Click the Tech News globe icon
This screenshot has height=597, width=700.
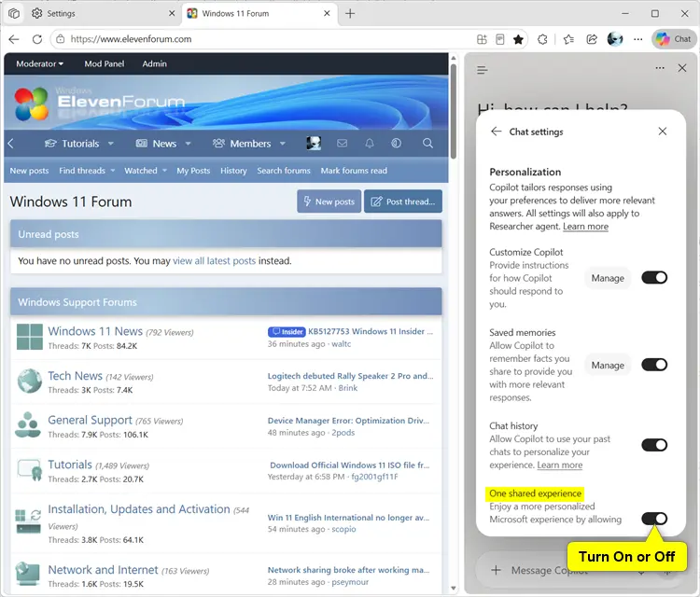point(30,381)
